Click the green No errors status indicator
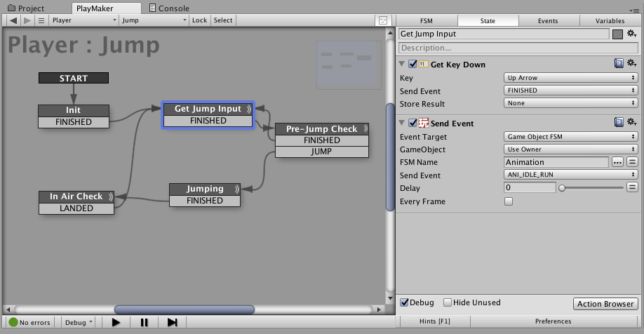The image size is (644, 334). coord(13,323)
